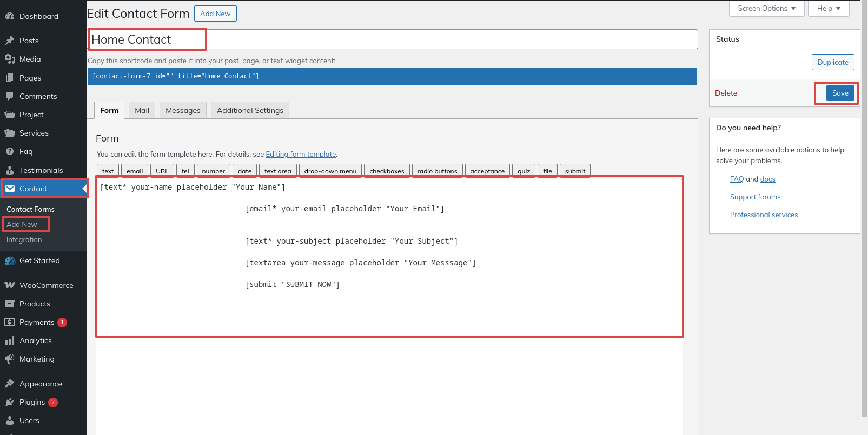The width and height of the screenshot is (868, 435).
Task: Save the contact form
Action: point(840,93)
